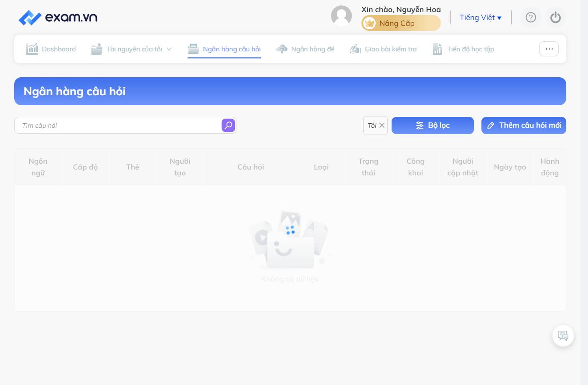
Task: Click the Cấp độ column header
Action: [x=85, y=167]
